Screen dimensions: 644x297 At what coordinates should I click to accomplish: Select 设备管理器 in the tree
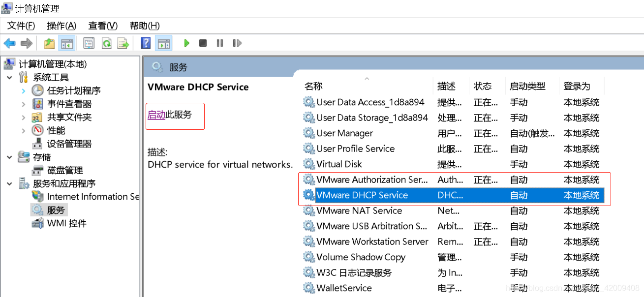(x=69, y=144)
